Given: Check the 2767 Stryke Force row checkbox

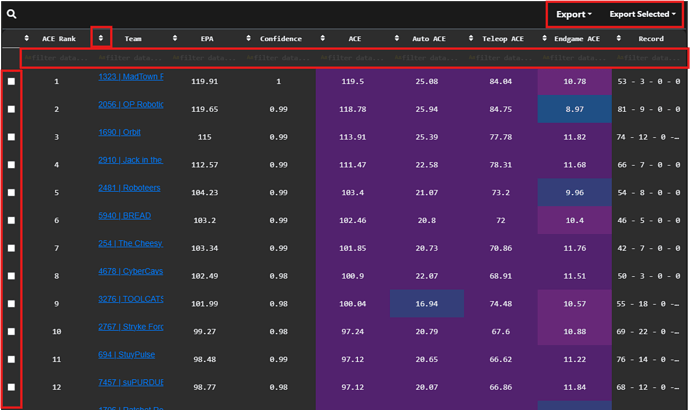Looking at the screenshot, I should [11, 332].
